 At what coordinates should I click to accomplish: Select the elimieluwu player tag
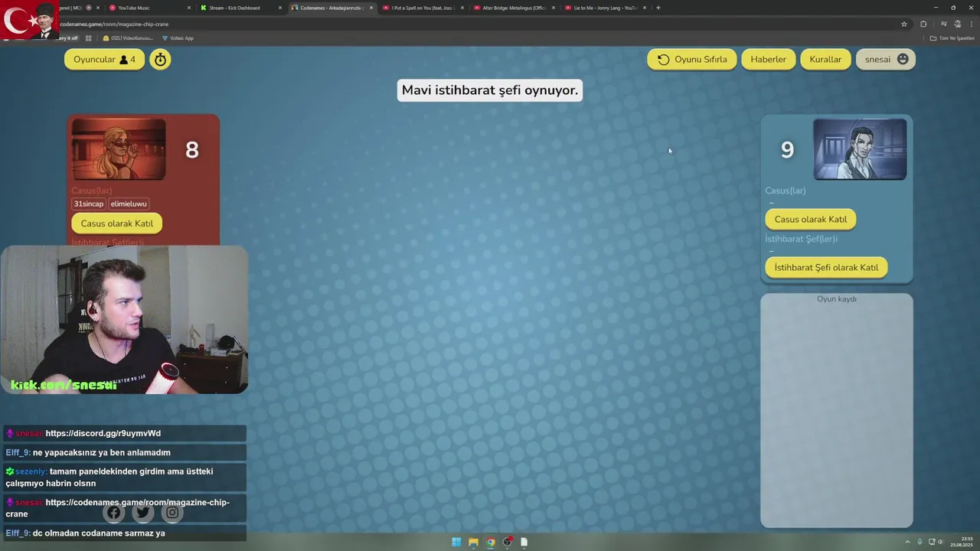(129, 204)
